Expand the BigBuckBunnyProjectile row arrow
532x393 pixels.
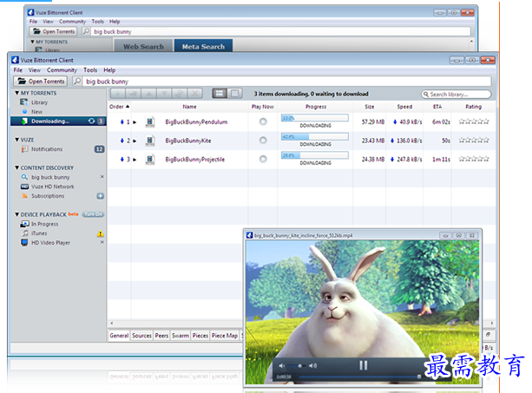point(135,160)
